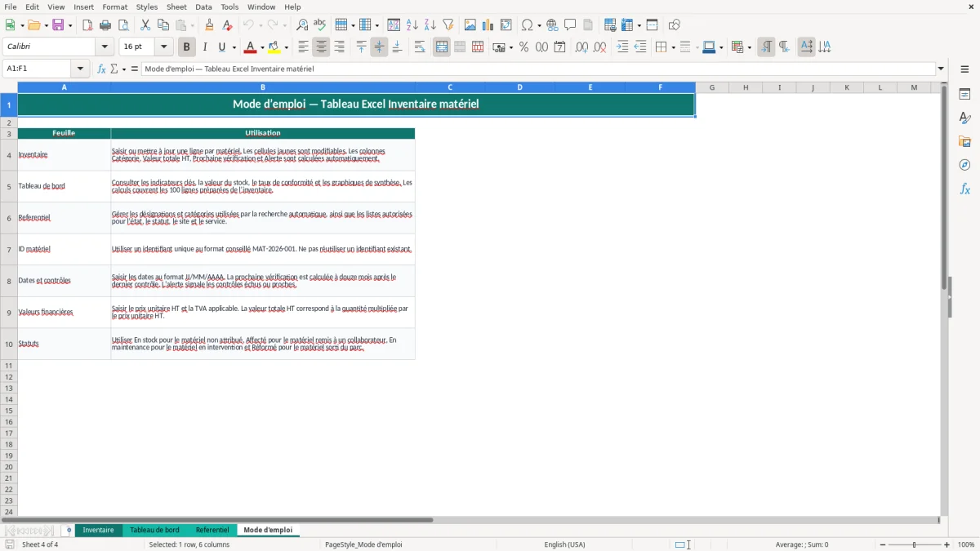Toggle Wrap Text

click(420, 47)
